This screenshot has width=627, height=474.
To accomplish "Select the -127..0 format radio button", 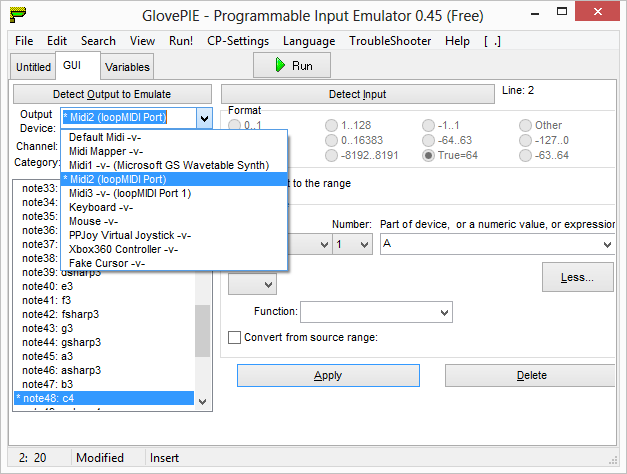I will [525, 140].
